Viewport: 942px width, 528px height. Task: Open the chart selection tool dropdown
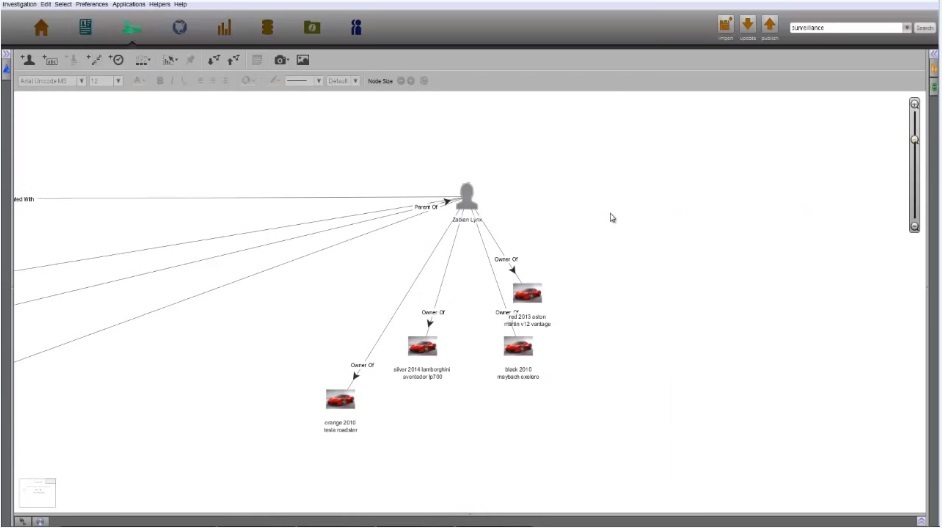170,60
